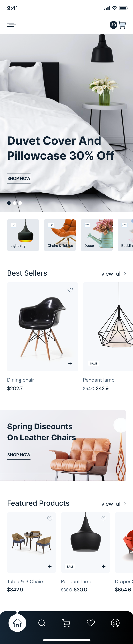Open Wishlist heart in bottom navigation

coord(91,623)
